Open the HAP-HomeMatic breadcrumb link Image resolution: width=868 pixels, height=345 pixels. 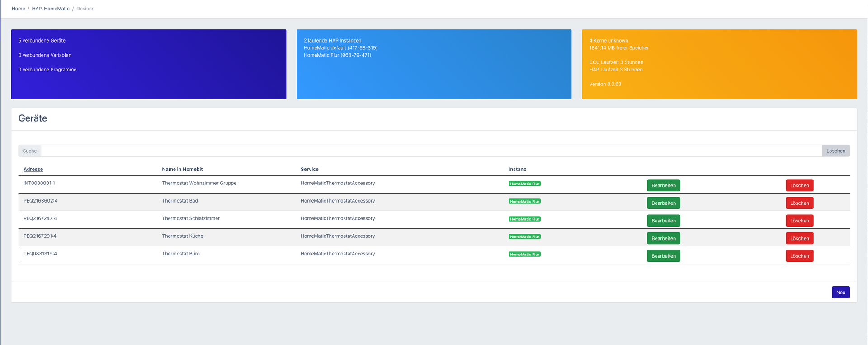51,9
